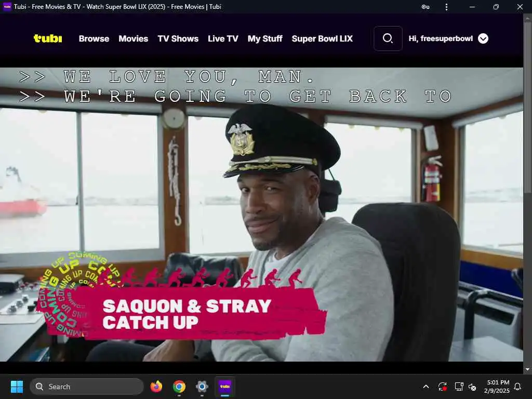
Task: Click the sync status tray icon
Action: [x=443, y=387]
